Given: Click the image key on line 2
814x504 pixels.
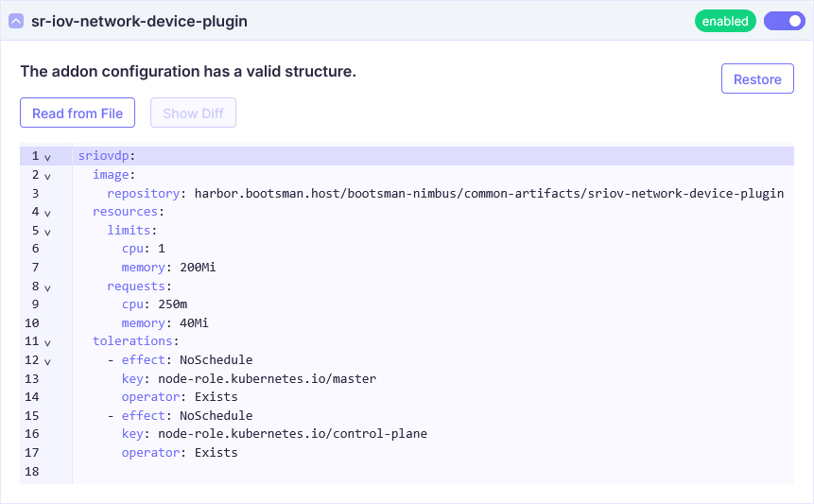Looking at the screenshot, I should pos(111,174).
